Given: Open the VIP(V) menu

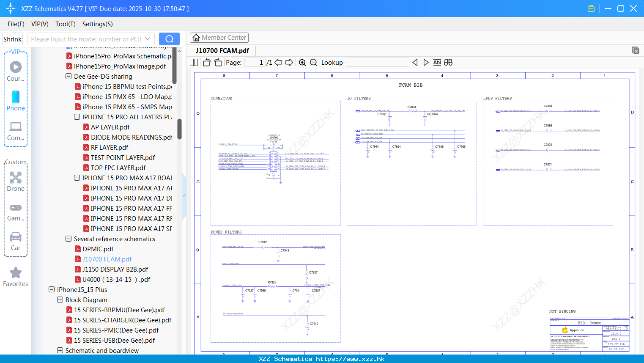Looking at the screenshot, I should pos(40,24).
